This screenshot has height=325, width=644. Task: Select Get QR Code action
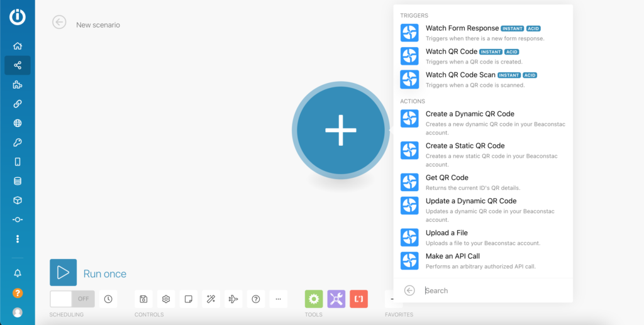tap(483, 182)
